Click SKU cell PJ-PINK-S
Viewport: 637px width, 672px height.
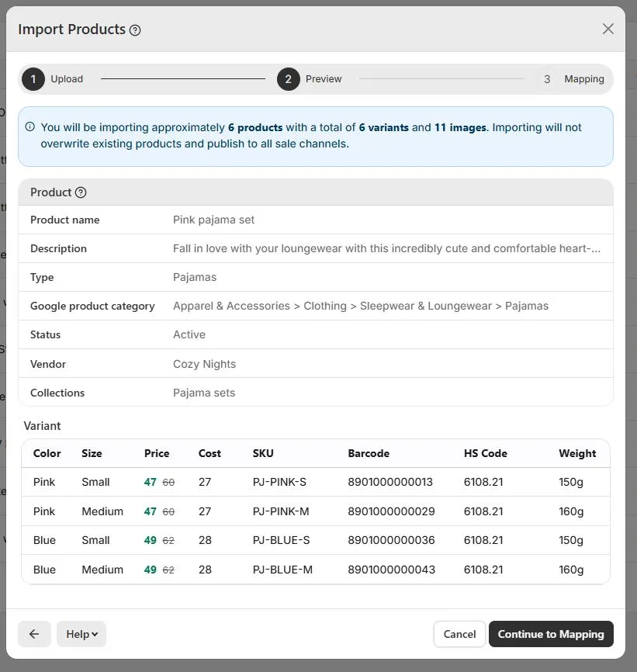[279, 482]
